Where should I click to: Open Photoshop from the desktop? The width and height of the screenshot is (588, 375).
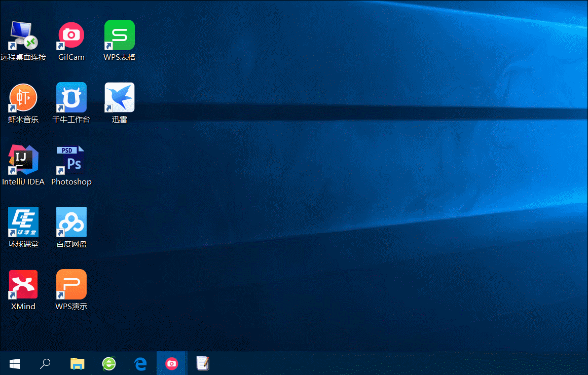coord(71,160)
